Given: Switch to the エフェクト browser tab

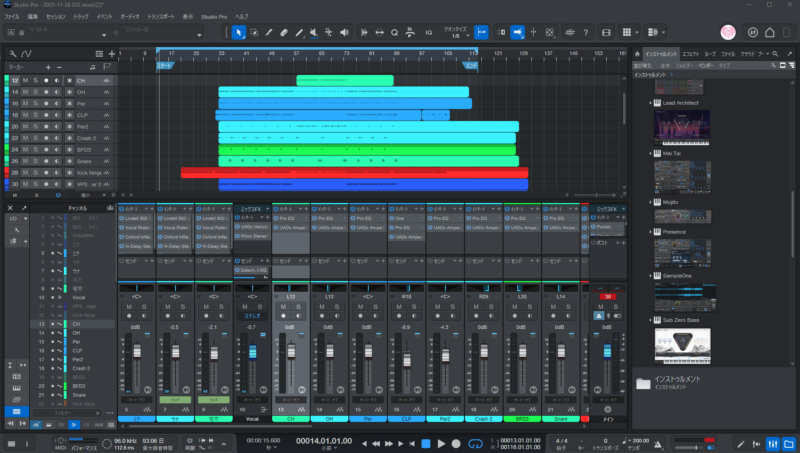Looking at the screenshot, I should point(691,52).
